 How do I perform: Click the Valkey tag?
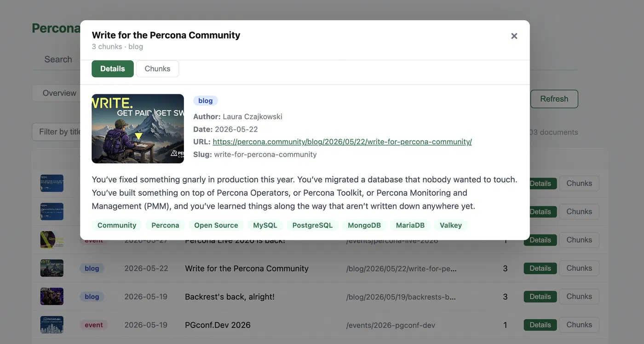click(x=451, y=225)
